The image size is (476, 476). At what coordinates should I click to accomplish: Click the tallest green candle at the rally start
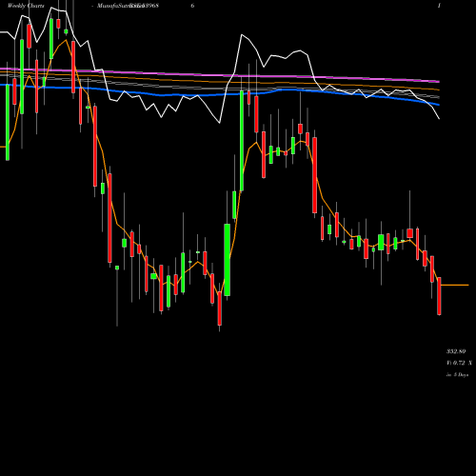[x=242, y=141]
